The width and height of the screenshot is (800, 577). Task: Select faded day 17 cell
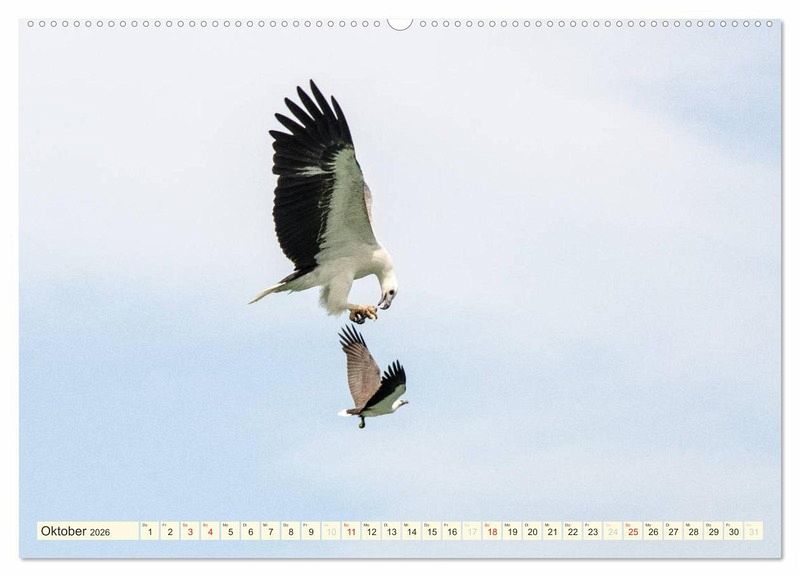coord(472,531)
